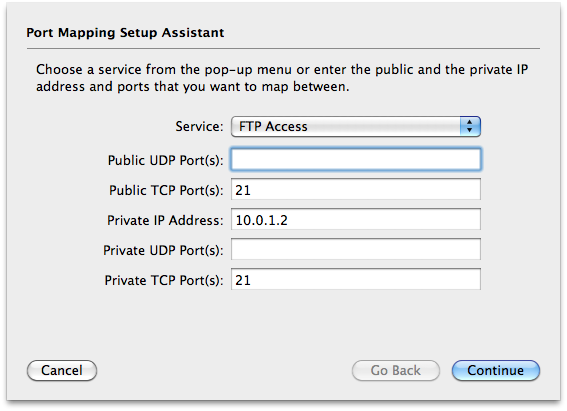Click the "Private TCP Port(s):" label

click(x=164, y=281)
